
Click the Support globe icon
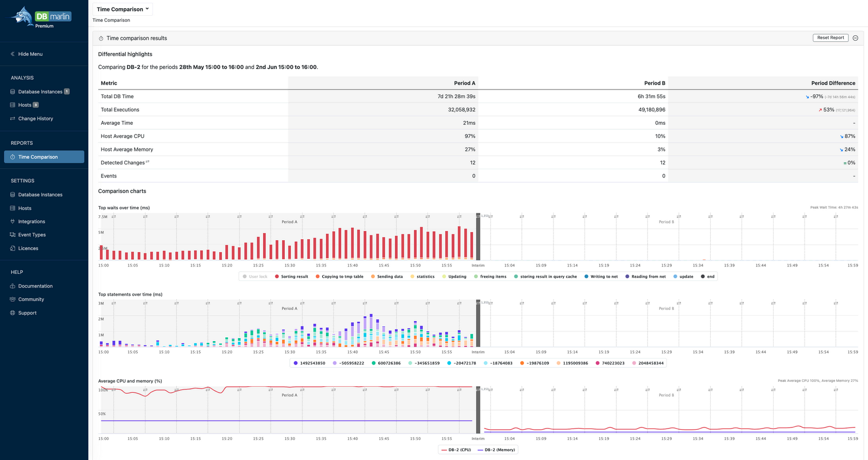click(12, 313)
